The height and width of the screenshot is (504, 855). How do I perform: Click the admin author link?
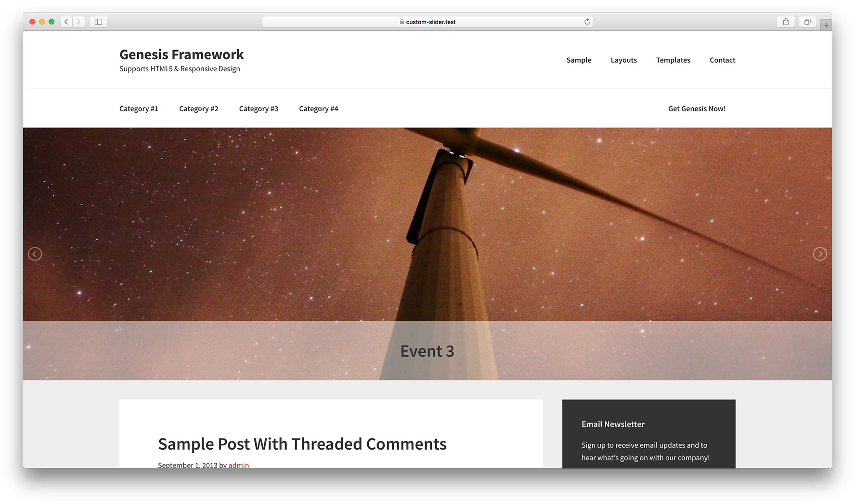(238, 465)
